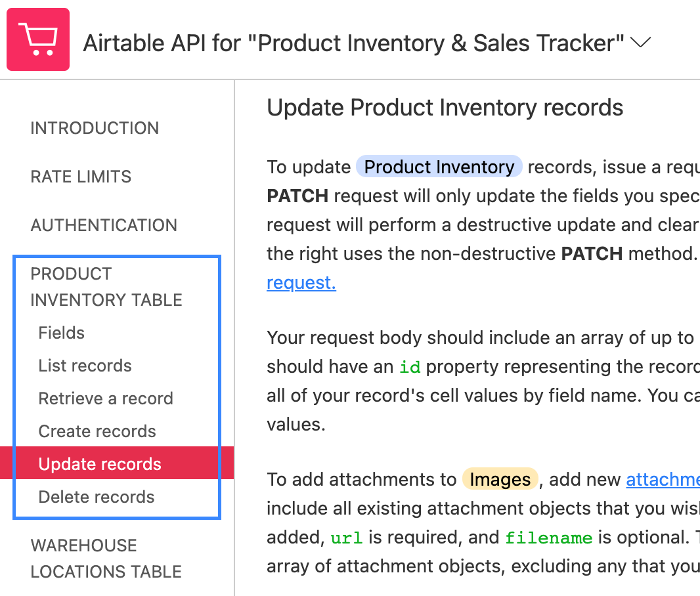The width and height of the screenshot is (700, 596).
Task: Open Delete records in sidebar
Action: pyautogui.click(x=97, y=497)
